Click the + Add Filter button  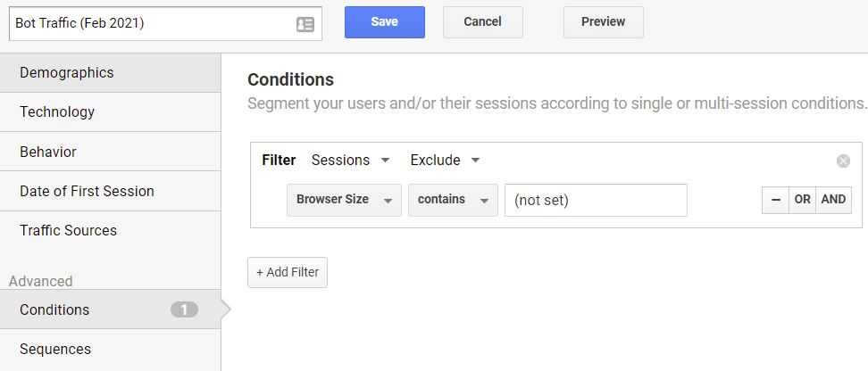[x=288, y=273]
